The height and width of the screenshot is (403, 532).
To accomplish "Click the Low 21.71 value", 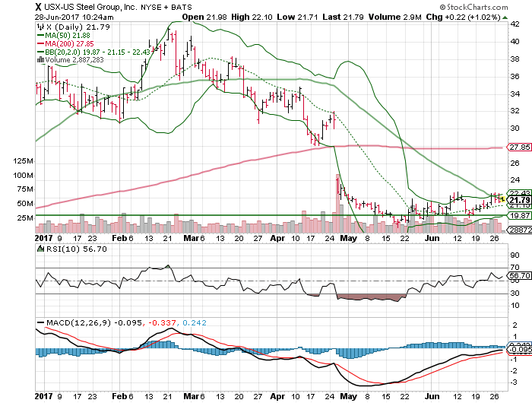I will [x=297, y=17].
